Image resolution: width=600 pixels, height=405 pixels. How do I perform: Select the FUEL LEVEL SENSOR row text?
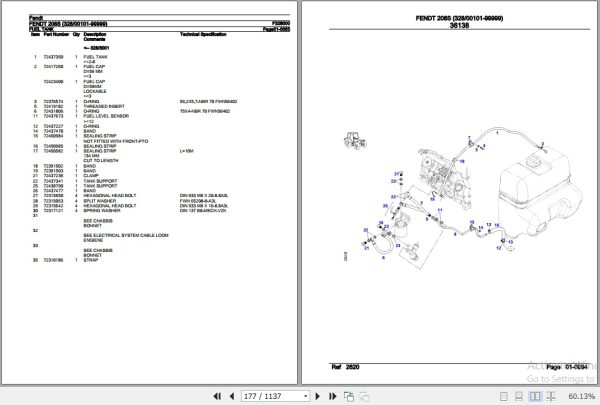[106, 116]
